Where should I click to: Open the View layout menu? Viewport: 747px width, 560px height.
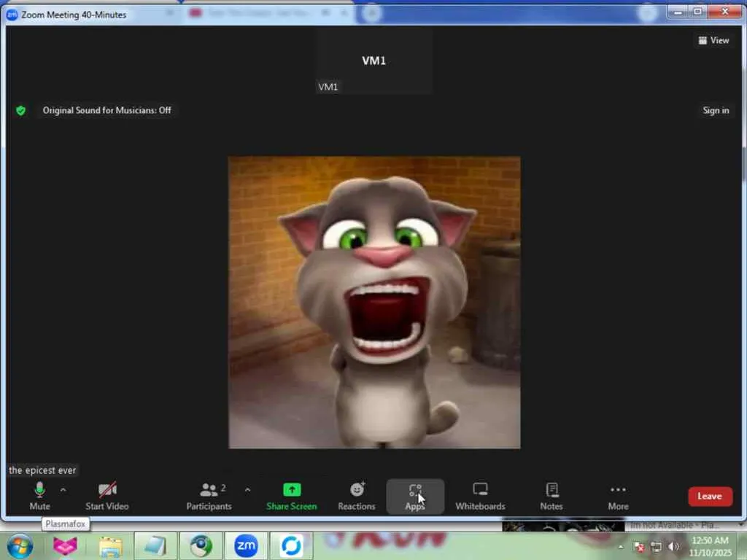coord(713,41)
